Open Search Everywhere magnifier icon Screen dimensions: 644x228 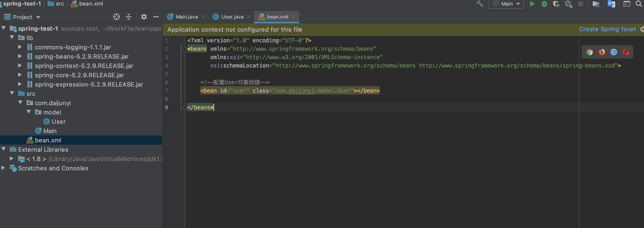(638, 4)
